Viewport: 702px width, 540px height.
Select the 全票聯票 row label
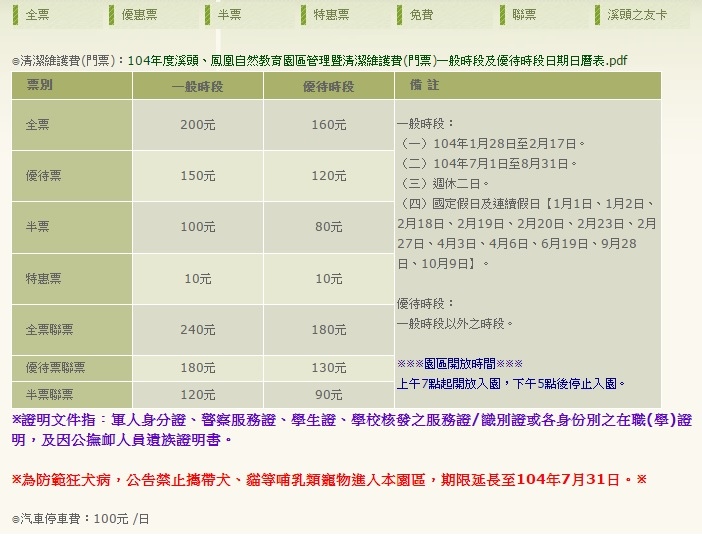click(49, 330)
